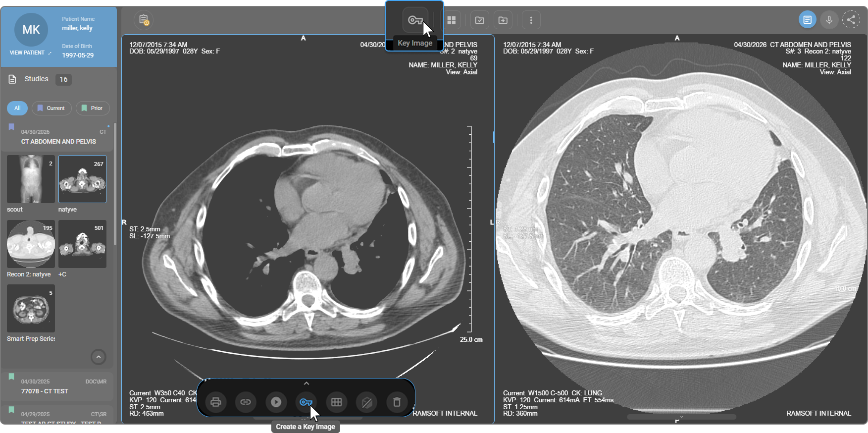Open the Recon 2: natyve thumbnail
Viewport: 868px width, 433px height.
pos(31,244)
